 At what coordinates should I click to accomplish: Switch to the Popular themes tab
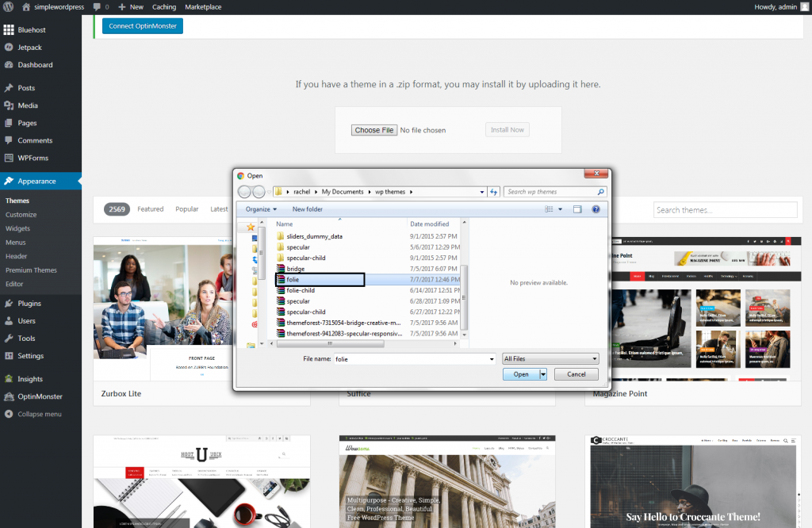(x=187, y=209)
